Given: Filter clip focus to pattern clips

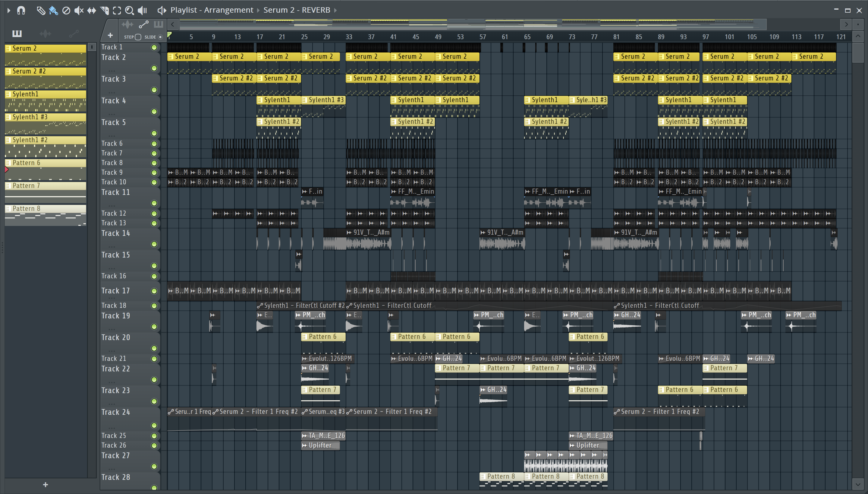Looking at the screenshot, I should (159, 24).
